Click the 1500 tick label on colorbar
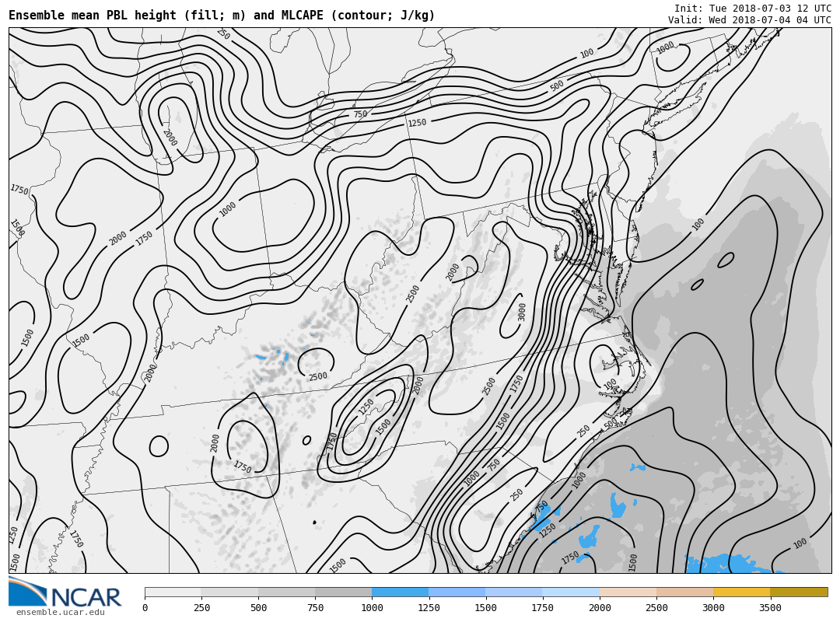The image size is (840, 622). [485, 608]
